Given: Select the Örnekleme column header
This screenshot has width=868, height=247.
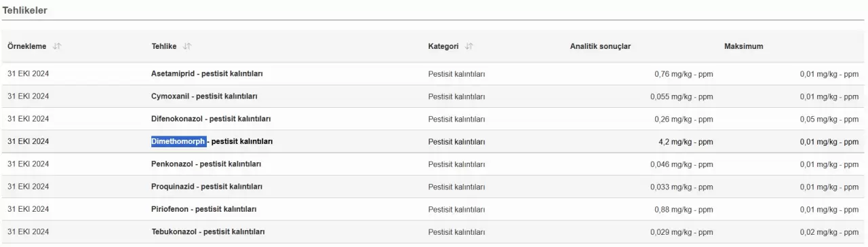Looking at the screenshot, I should [x=26, y=46].
